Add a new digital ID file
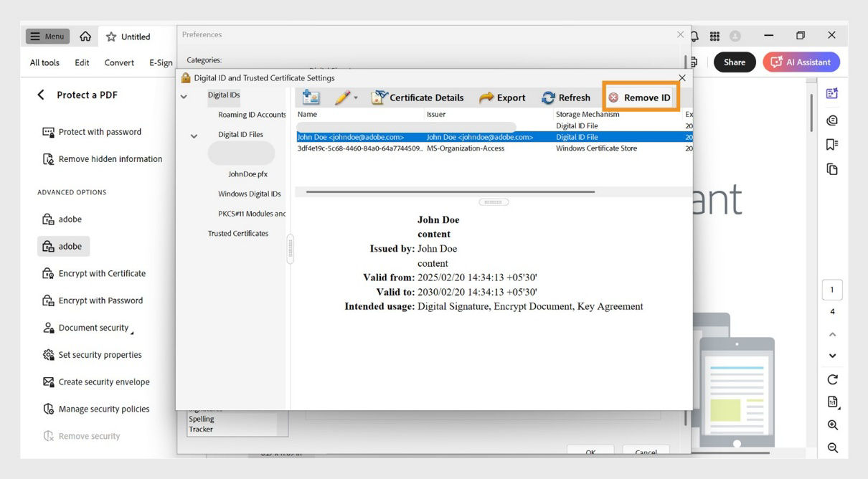 311,97
